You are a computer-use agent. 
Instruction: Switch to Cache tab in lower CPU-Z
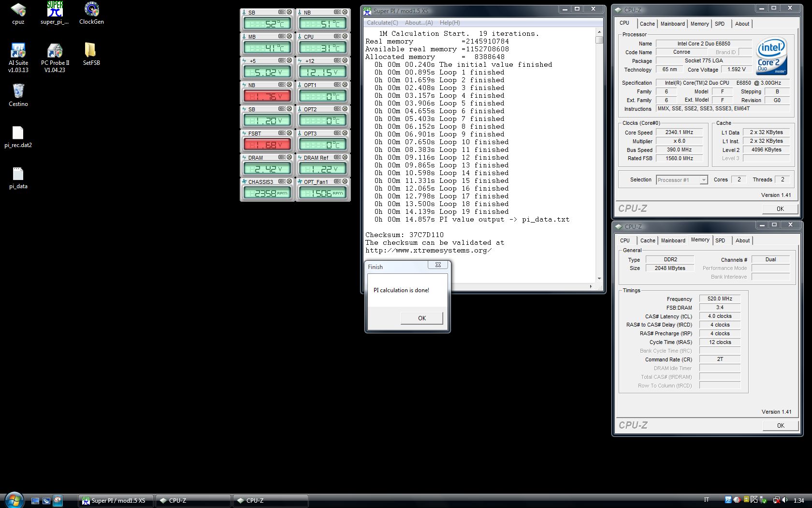coord(648,240)
